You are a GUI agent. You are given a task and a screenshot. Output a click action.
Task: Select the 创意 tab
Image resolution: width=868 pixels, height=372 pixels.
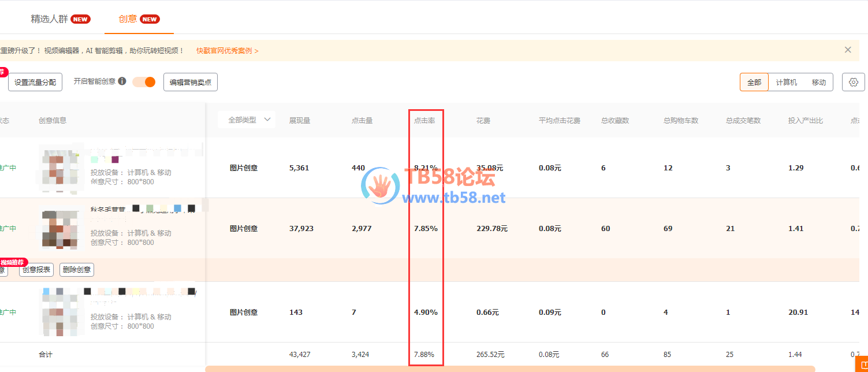[x=128, y=18]
